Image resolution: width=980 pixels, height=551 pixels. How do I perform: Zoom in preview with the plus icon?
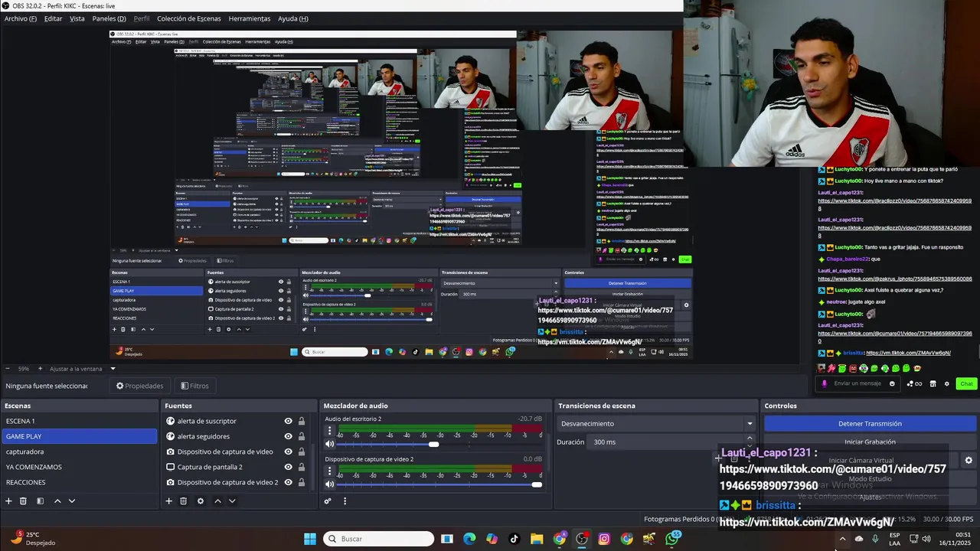[39, 368]
